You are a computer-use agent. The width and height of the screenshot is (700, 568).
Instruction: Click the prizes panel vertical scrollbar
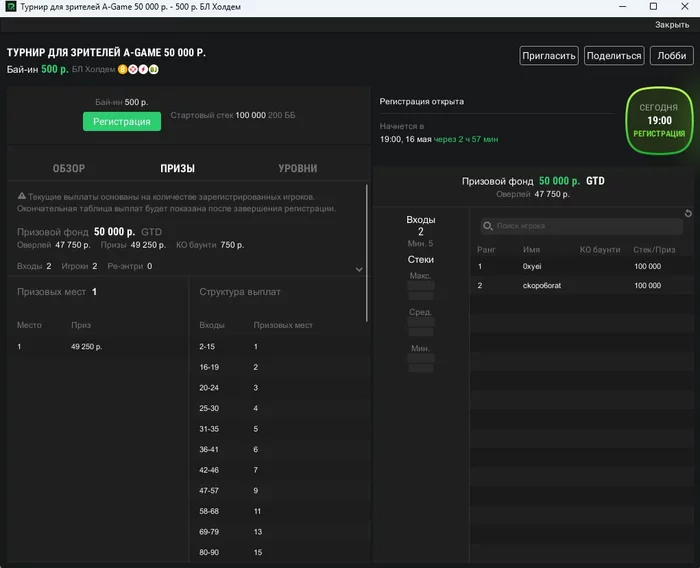[x=367, y=253]
